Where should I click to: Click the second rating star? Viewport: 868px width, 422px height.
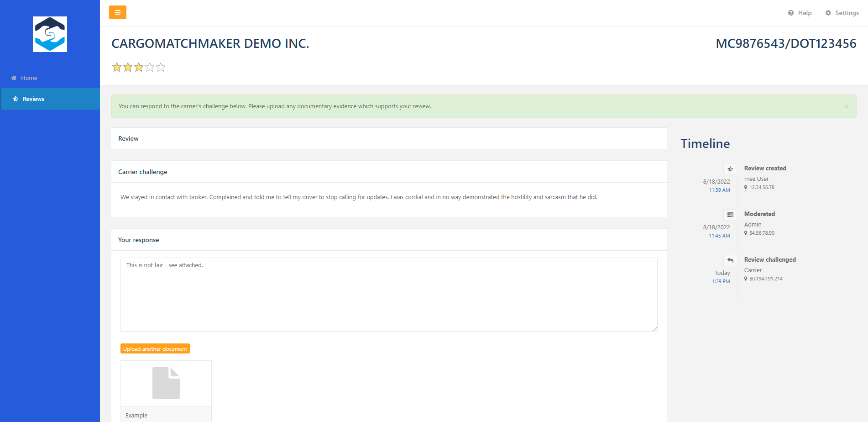(128, 67)
